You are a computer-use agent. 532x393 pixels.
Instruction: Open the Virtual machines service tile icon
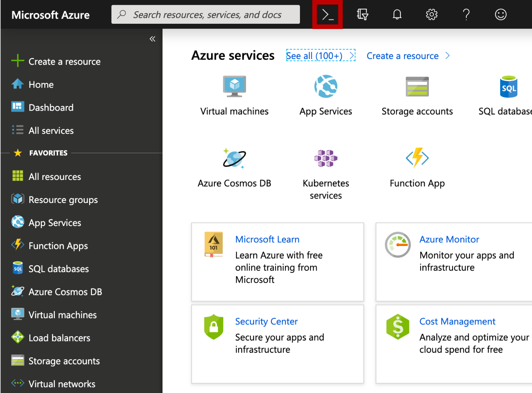click(x=235, y=86)
